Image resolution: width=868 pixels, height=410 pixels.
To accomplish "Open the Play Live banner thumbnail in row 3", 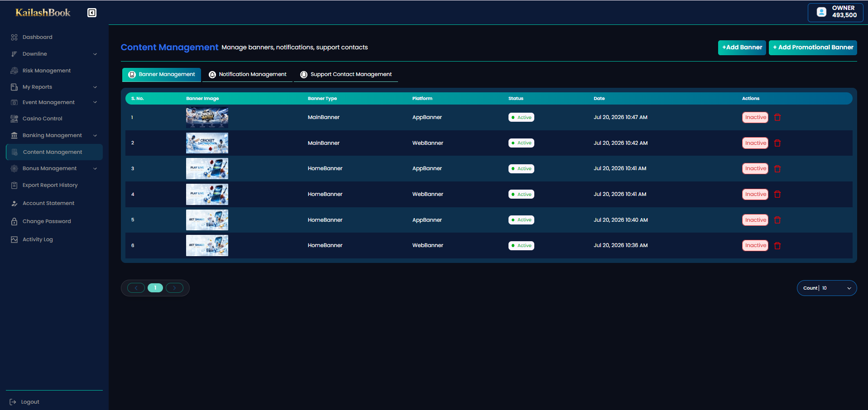I will (x=207, y=168).
